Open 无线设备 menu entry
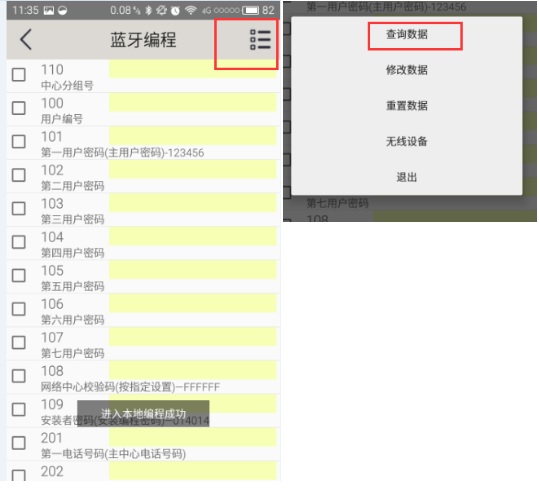539x491 pixels. pyautogui.click(x=407, y=141)
